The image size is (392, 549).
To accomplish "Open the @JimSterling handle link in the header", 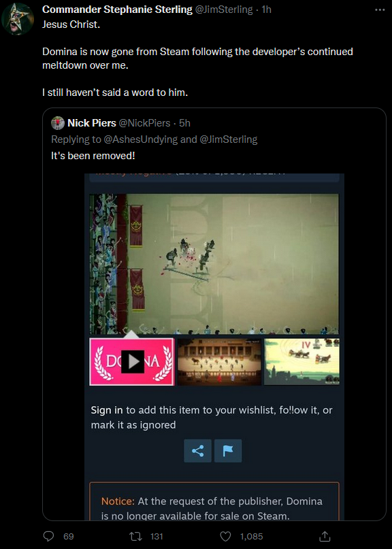I will click(223, 10).
